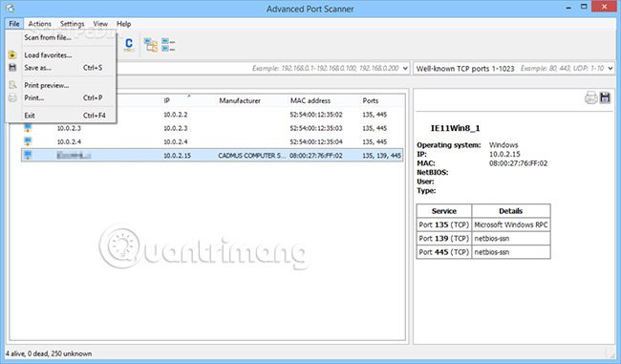Click the Advanced Port Scanner title bar icon
Screen dimensions: 621x364
(x=11, y=9)
